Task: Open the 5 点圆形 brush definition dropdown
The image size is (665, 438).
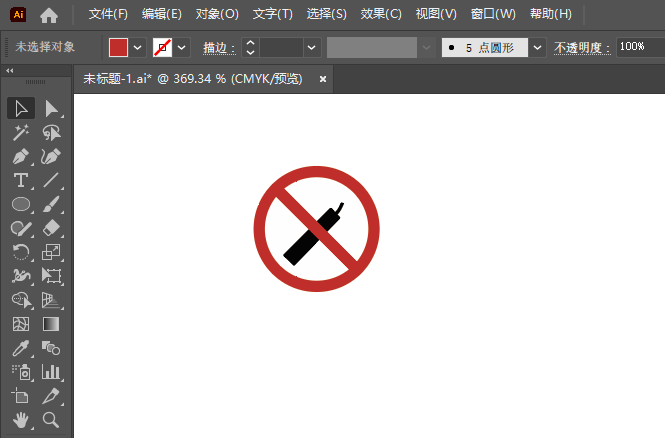Action: (537, 47)
